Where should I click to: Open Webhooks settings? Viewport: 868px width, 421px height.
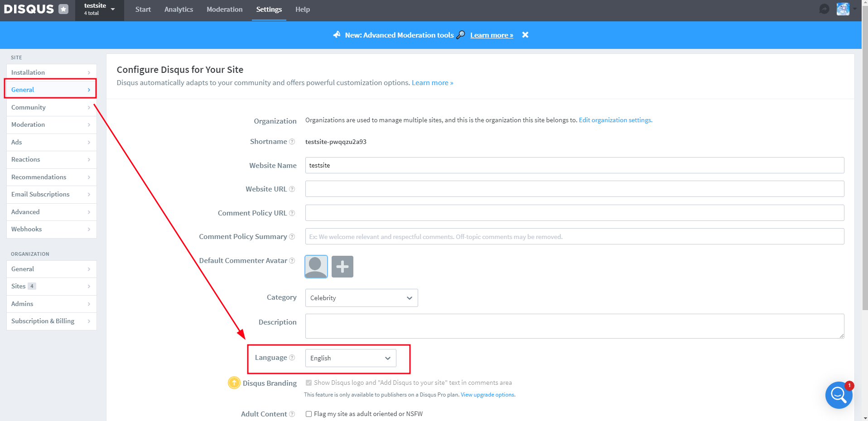tap(52, 229)
